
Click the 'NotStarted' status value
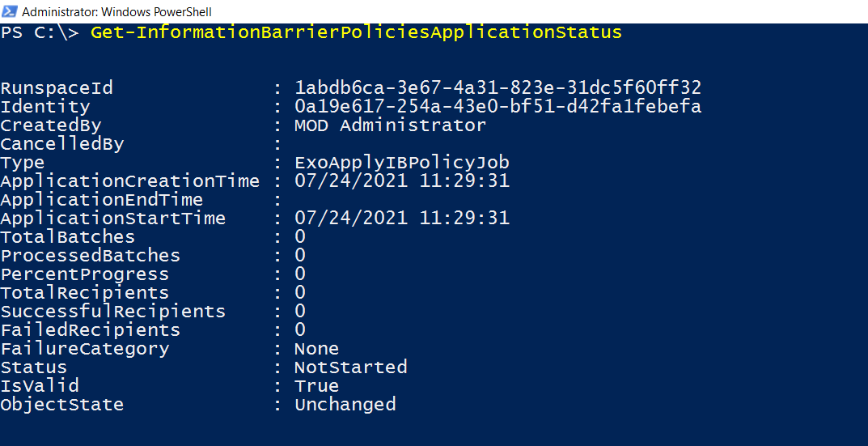click(350, 367)
